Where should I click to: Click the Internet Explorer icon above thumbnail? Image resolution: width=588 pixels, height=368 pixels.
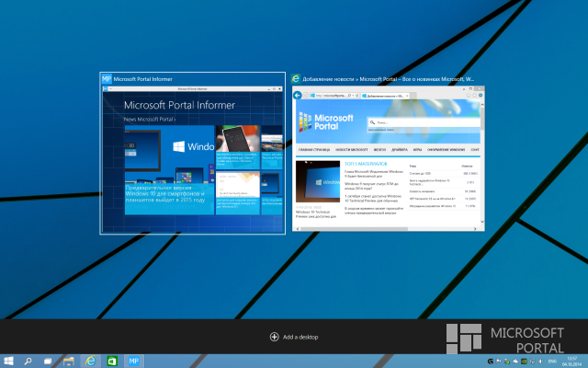click(296, 79)
